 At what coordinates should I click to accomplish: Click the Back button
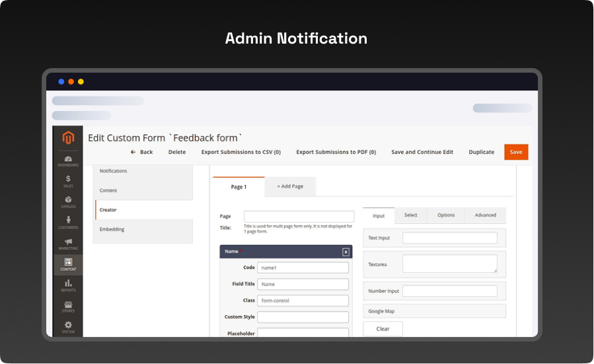[141, 152]
